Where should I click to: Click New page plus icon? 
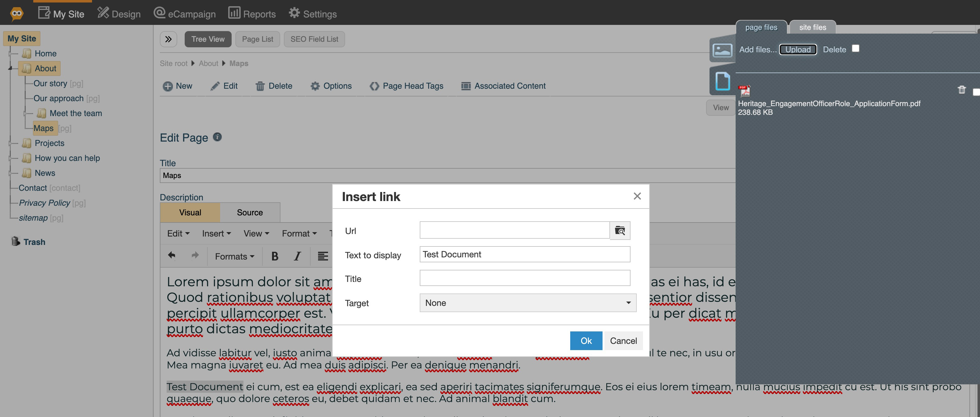click(167, 86)
